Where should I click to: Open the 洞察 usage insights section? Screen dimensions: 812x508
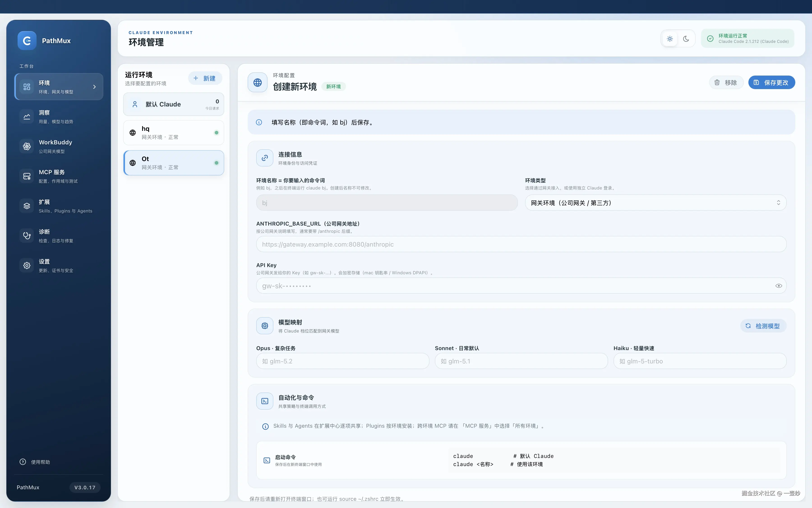pos(59,117)
